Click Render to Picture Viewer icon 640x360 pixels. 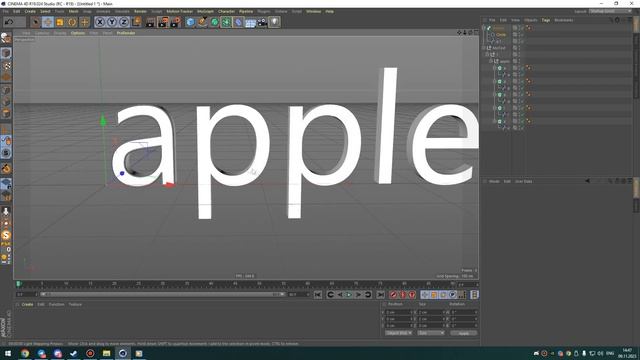tap(163, 22)
